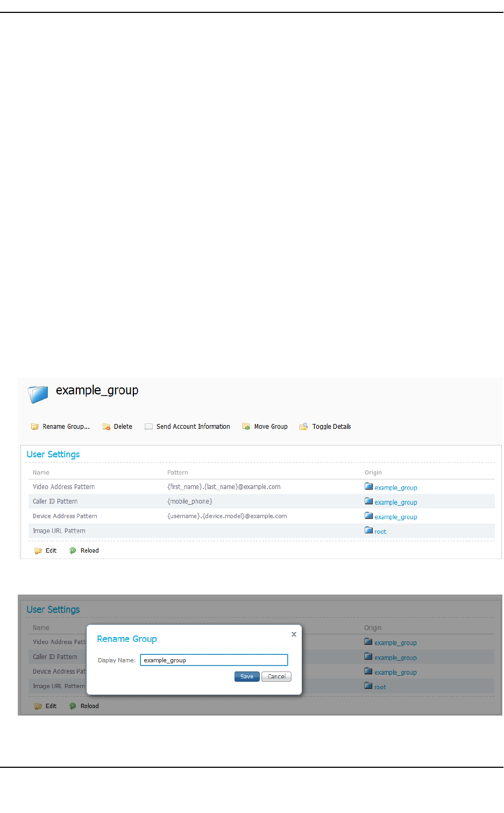Click Edit under the upper User Settings table
This screenshot has height=813, width=504.
(51, 551)
